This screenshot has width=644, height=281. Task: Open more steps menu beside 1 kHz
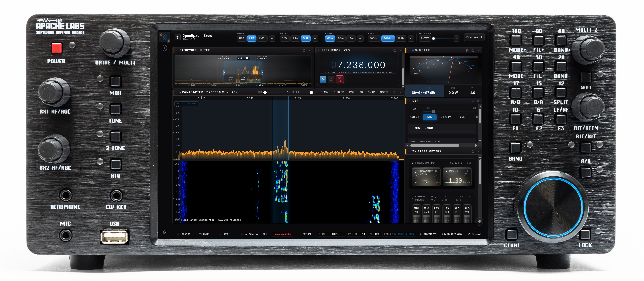tap(411, 38)
